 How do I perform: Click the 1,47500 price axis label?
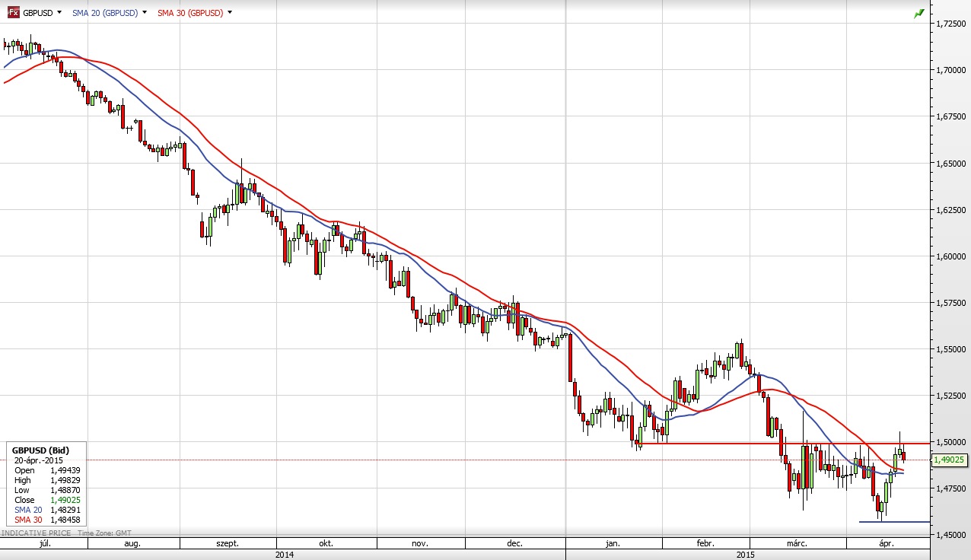click(x=951, y=488)
